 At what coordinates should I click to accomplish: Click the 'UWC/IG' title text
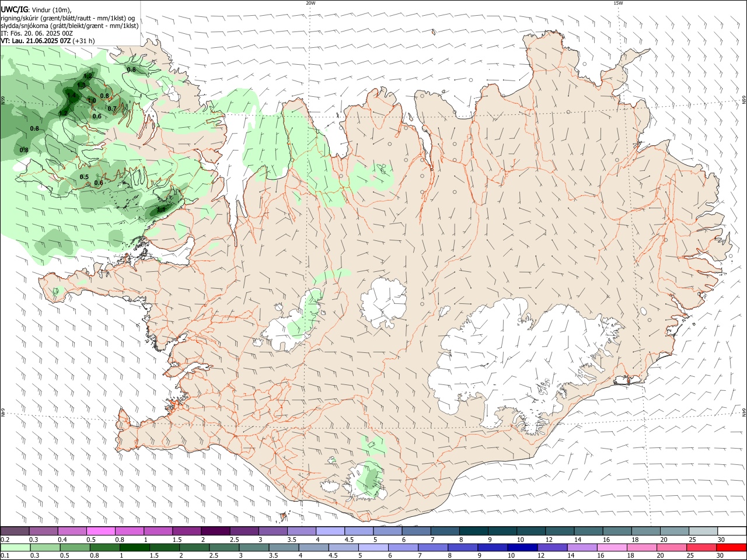click(x=14, y=9)
